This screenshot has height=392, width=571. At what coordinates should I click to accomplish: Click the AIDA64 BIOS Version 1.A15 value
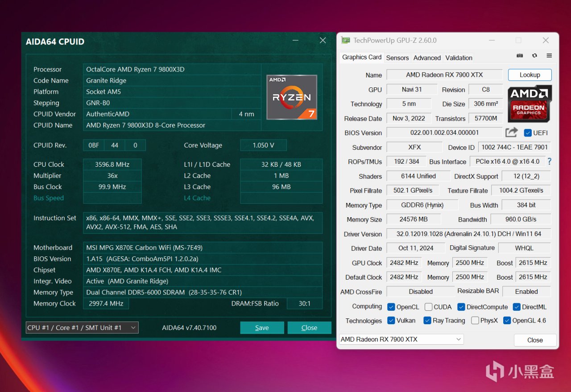click(x=203, y=259)
